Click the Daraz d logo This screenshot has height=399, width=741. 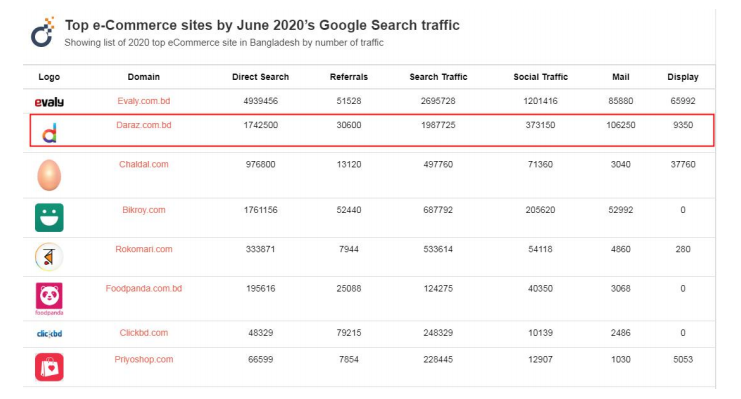[50, 133]
